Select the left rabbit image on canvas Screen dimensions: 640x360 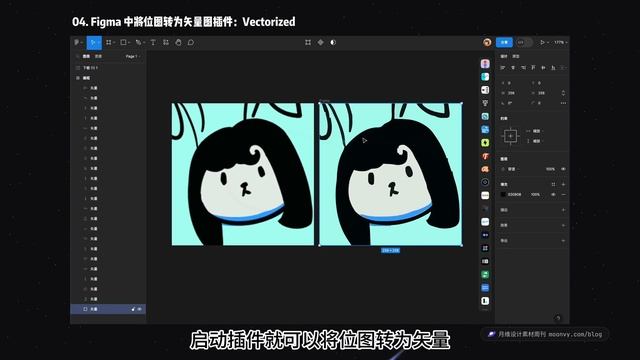[x=243, y=174]
